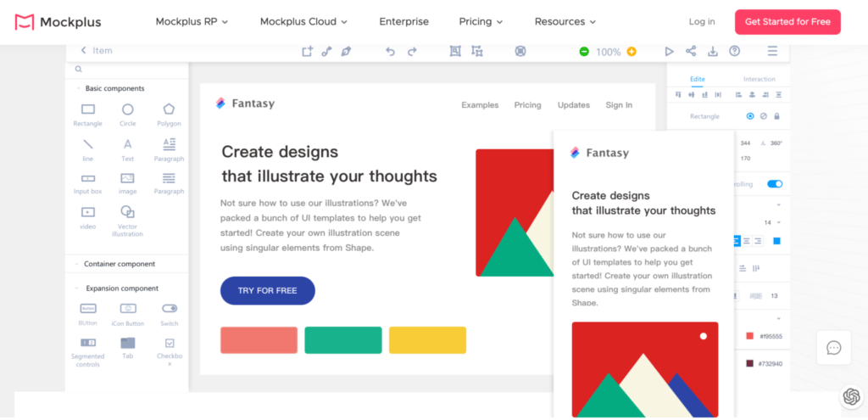Click the download icon in the toolbar
This screenshot has width=868, height=420.
[x=713, y=52]
